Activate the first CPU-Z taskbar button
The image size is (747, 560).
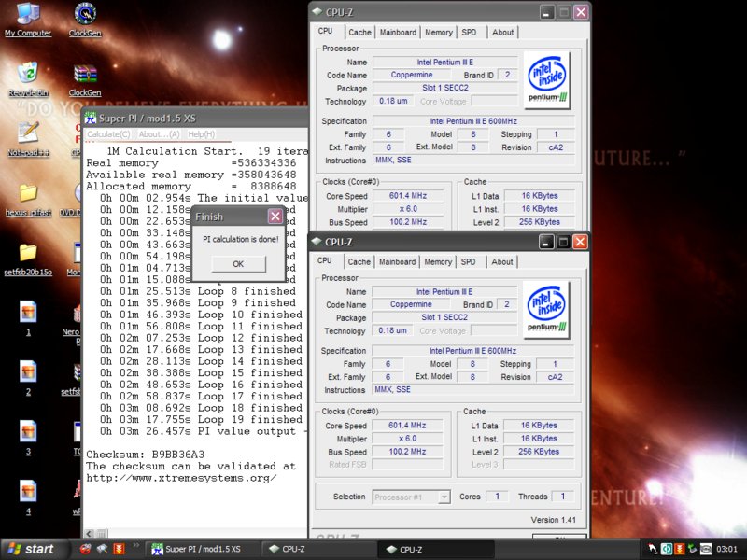click(x=318, y=549)
